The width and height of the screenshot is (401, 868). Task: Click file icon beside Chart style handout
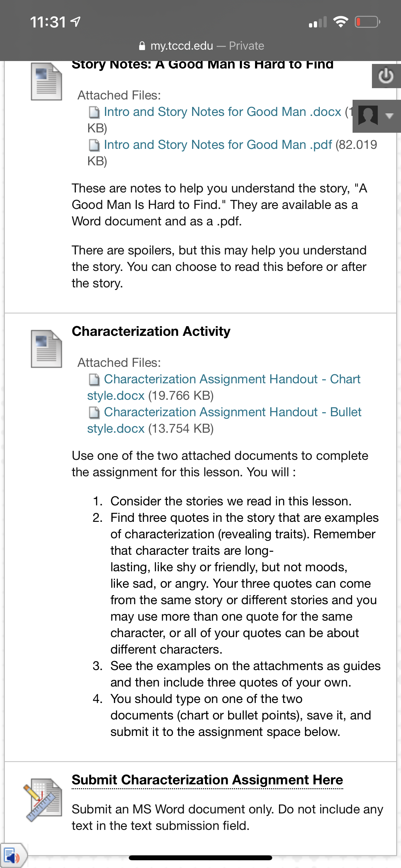94,380
